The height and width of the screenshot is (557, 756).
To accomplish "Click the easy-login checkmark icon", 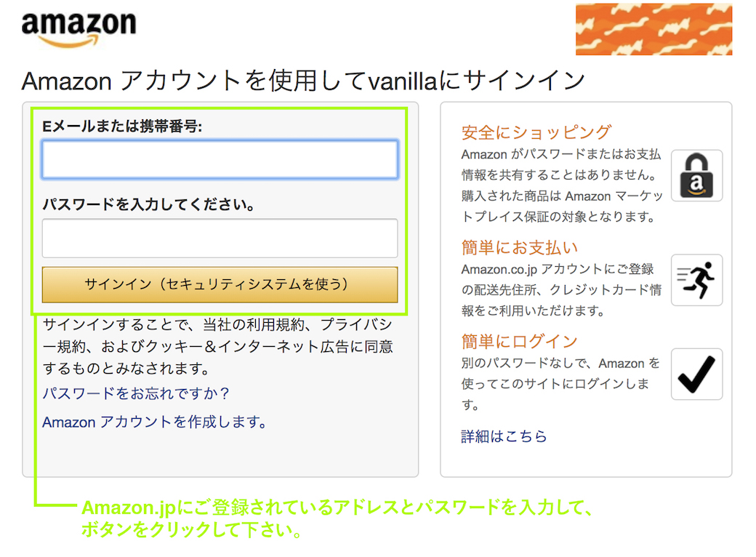I will (696, 374).
